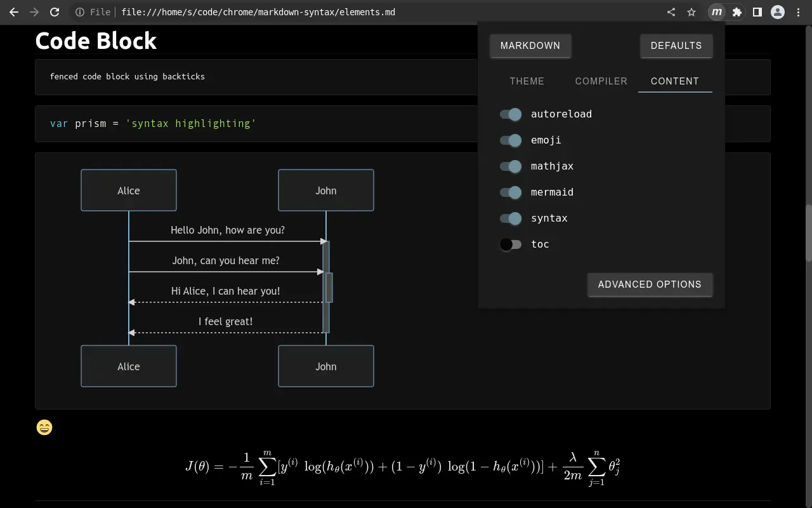Image resolution: width=812 pixels, height=508 pixels.
Task: Switch off the syntax toggle
Action: click(x=511, y=218)
